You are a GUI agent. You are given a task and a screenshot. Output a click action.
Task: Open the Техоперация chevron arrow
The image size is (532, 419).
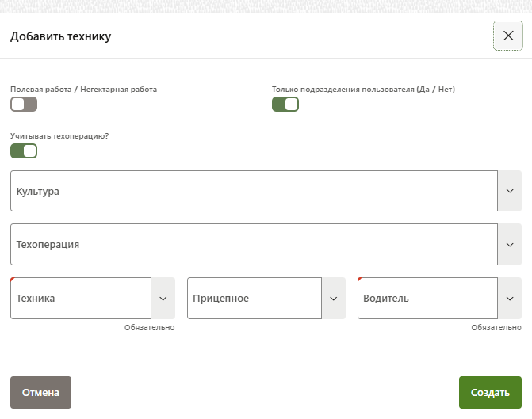510,245
